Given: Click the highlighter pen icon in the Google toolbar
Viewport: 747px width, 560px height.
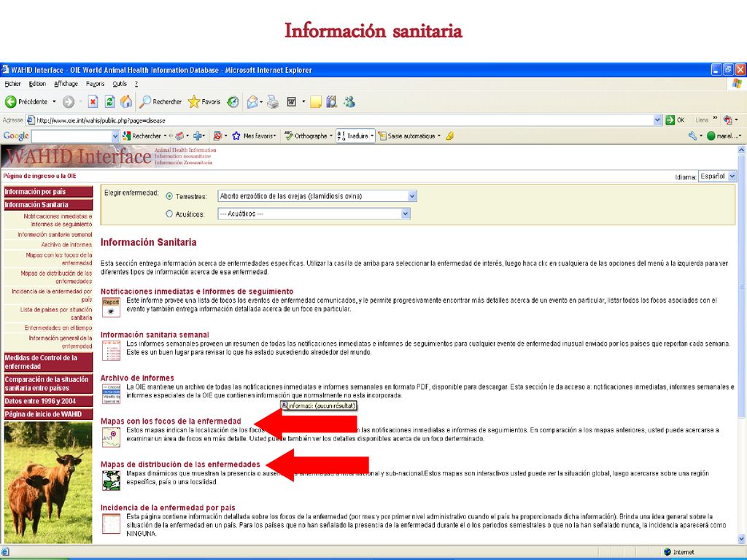Looking at the screenshot, I should [449, 136].
